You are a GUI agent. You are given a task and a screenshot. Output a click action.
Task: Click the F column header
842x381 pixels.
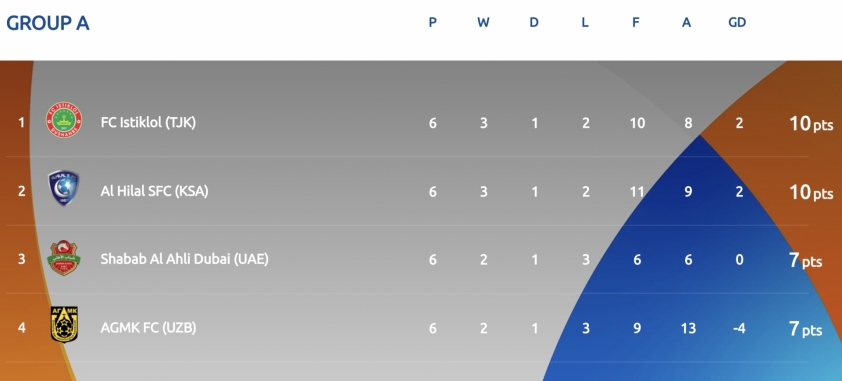(636, 23)
